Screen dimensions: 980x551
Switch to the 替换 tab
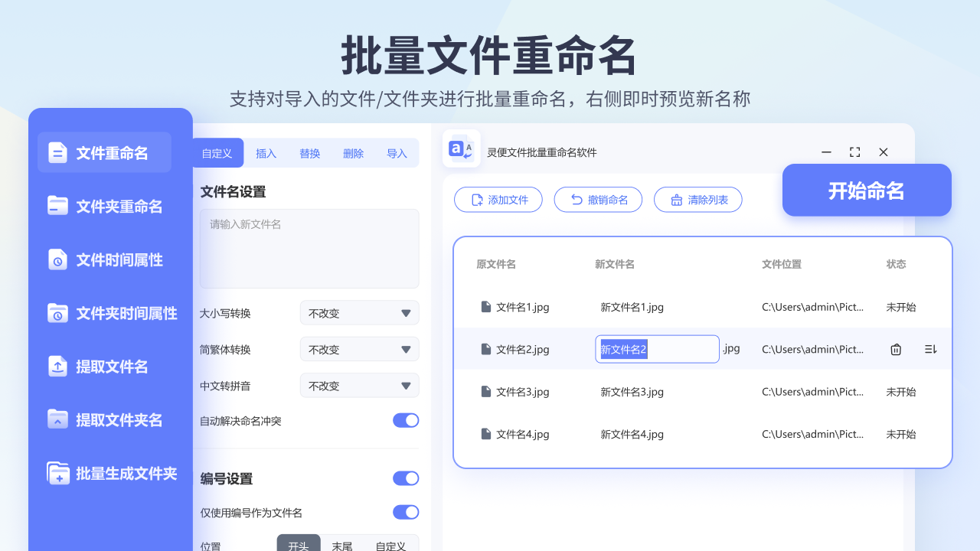pyautogui.click(x=309, y=152)
